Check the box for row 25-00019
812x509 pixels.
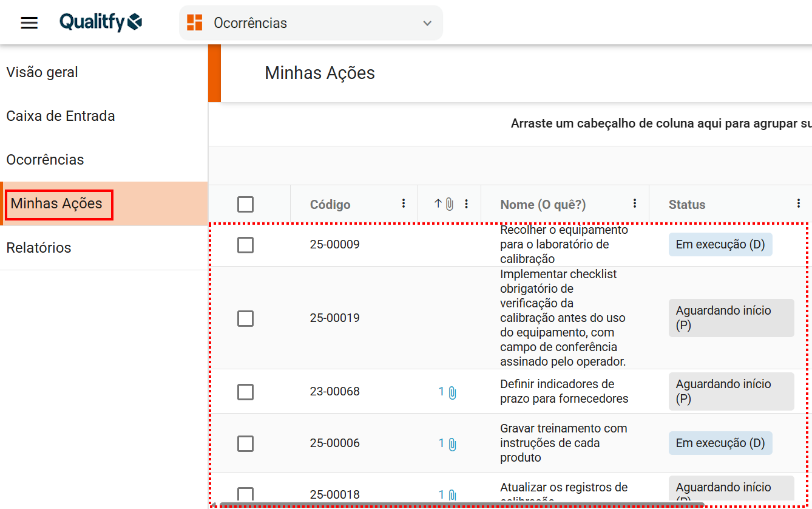point(245,318)
